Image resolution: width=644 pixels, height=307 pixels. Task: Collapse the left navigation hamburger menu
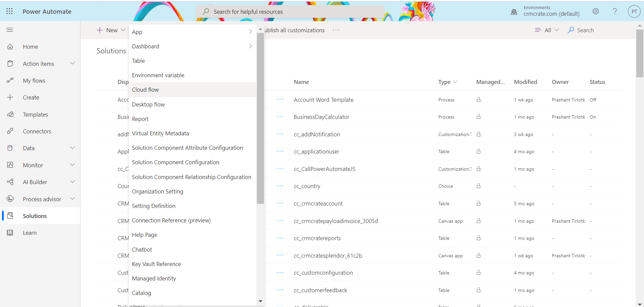click(10, 30)
